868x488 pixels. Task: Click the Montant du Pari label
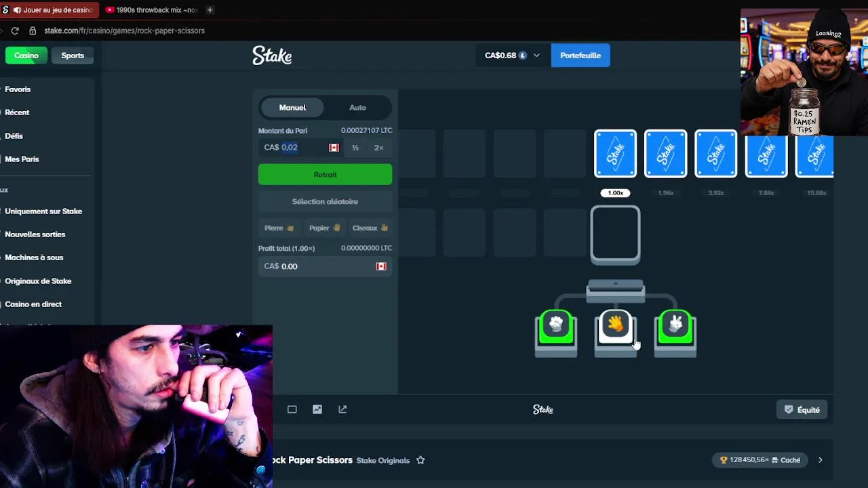(283, 131)
